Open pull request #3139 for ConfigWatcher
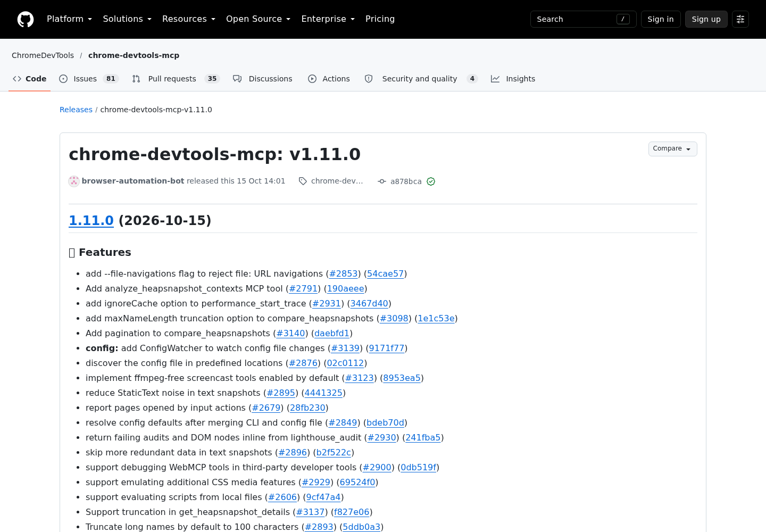The image size is (766, 532). tap(345, 348)
